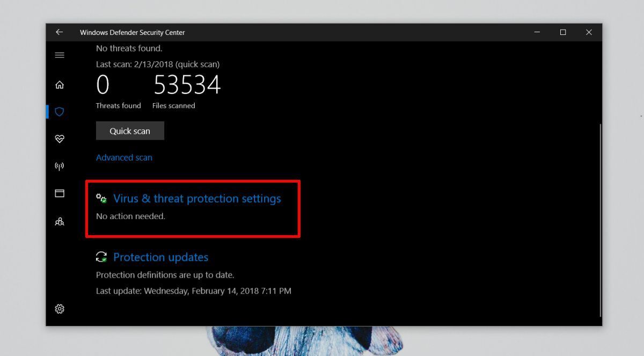Select the Device performance & health heart icon
The image size is (644, 356).
(x=60, y=139)
